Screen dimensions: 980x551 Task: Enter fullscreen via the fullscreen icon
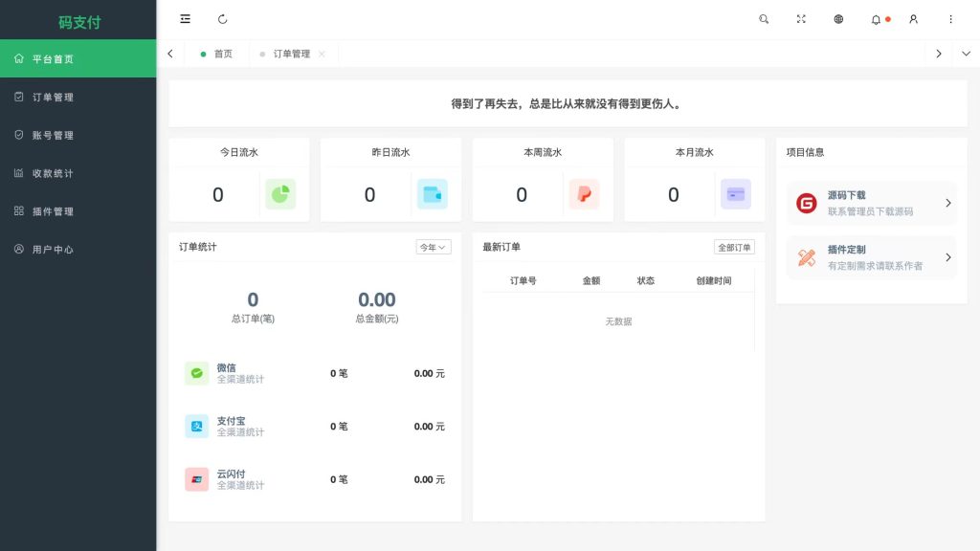pyautogui.click(x=801, y=19)
